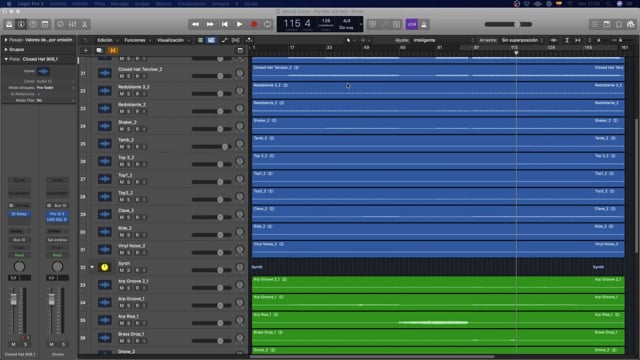This screenshot has width=640, height=360.
Task: Open the LCD display mode dropdown arrow
Action: click(360, 24)
